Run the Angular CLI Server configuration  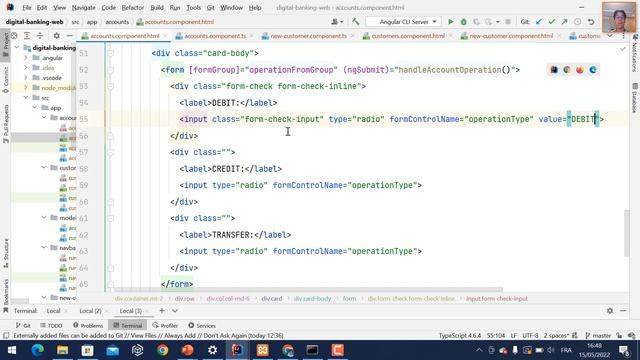[x=451, y=22]
